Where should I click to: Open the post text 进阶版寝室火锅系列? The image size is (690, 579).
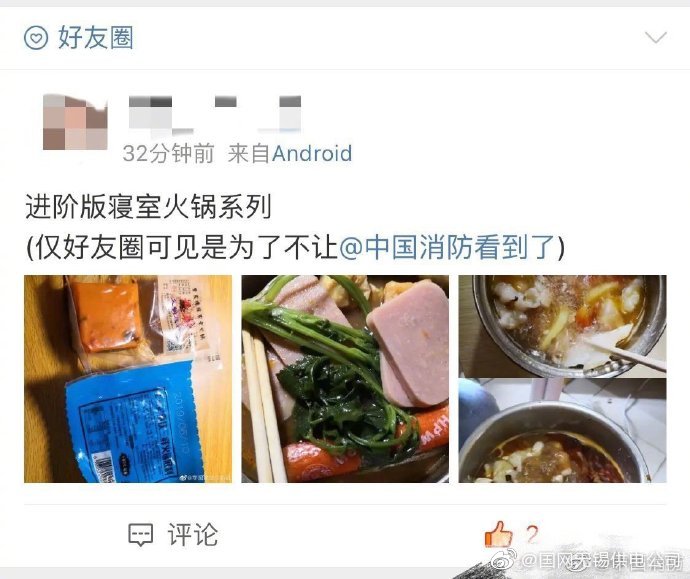pos(148,207)
